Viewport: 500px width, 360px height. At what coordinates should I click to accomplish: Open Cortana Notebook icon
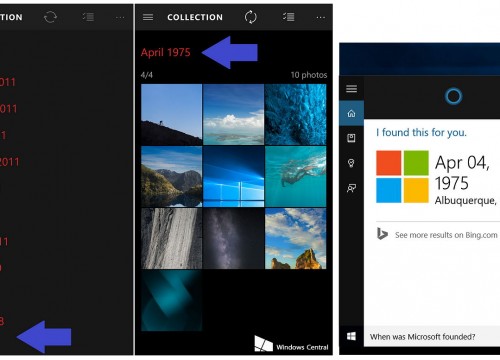click(x=351, y=138)
